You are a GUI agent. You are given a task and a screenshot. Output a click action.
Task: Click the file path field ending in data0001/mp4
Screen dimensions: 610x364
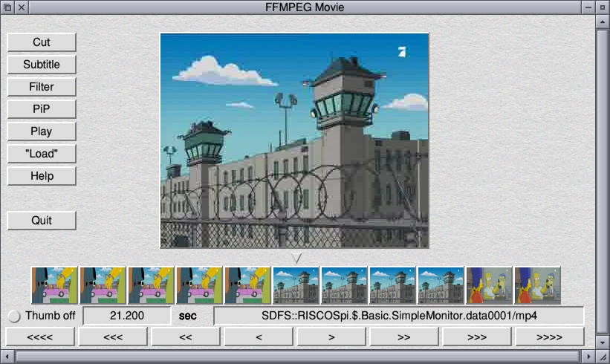click(399, 316)
